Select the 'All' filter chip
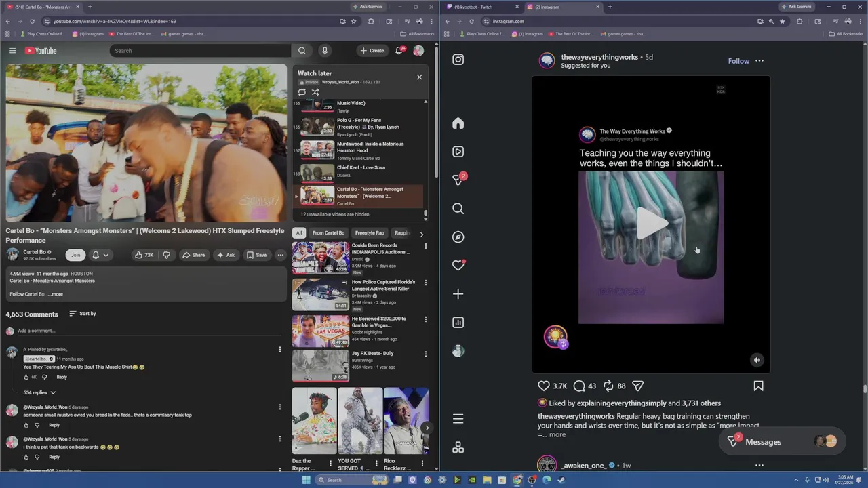Image resolution: width=868 pixels, height=488 pixels. point(299,232)
